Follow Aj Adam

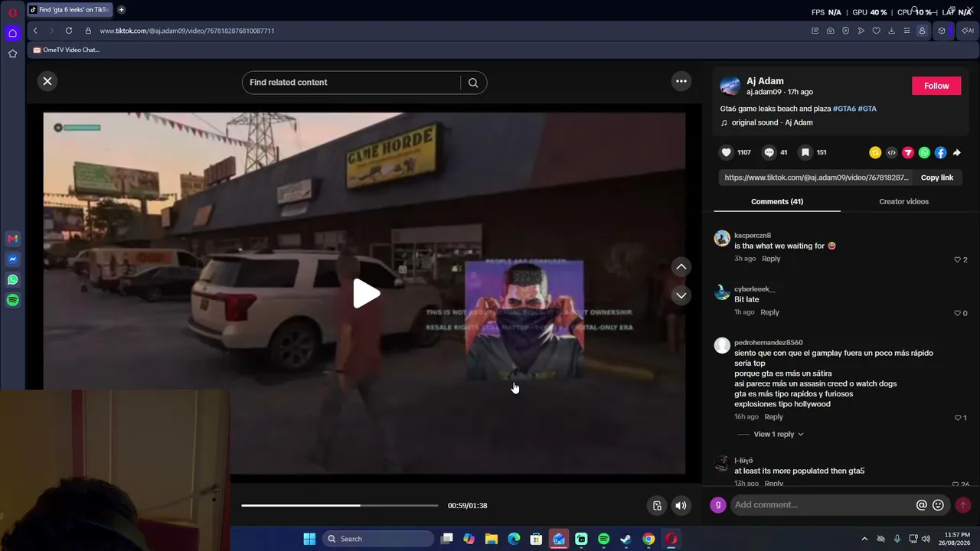[x=936, y=86]
